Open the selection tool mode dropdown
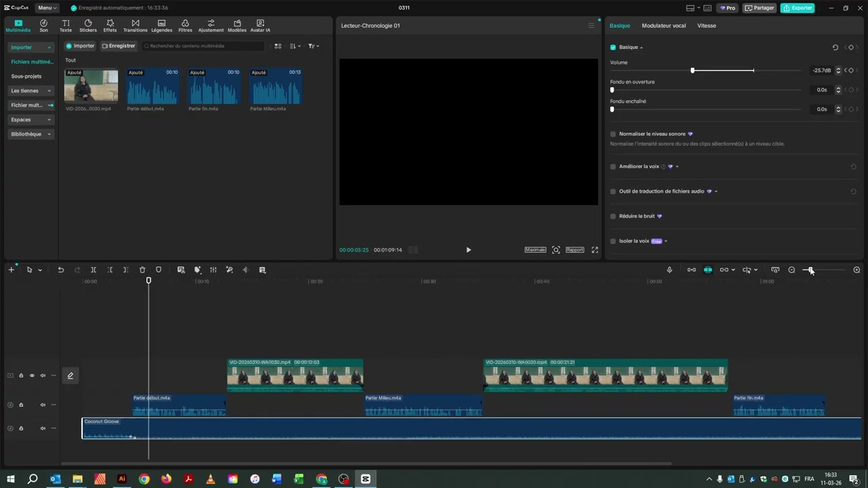The width and height of the screenshot is (868, 488). (40, 270)
